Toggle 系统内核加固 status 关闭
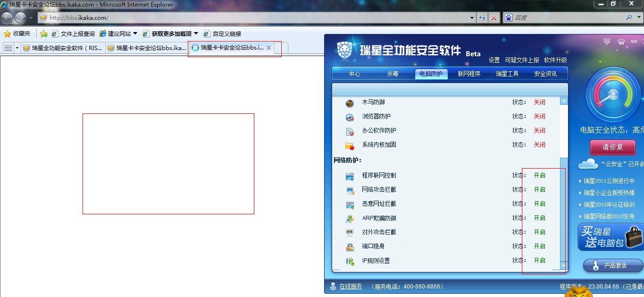 pos(539,144)
